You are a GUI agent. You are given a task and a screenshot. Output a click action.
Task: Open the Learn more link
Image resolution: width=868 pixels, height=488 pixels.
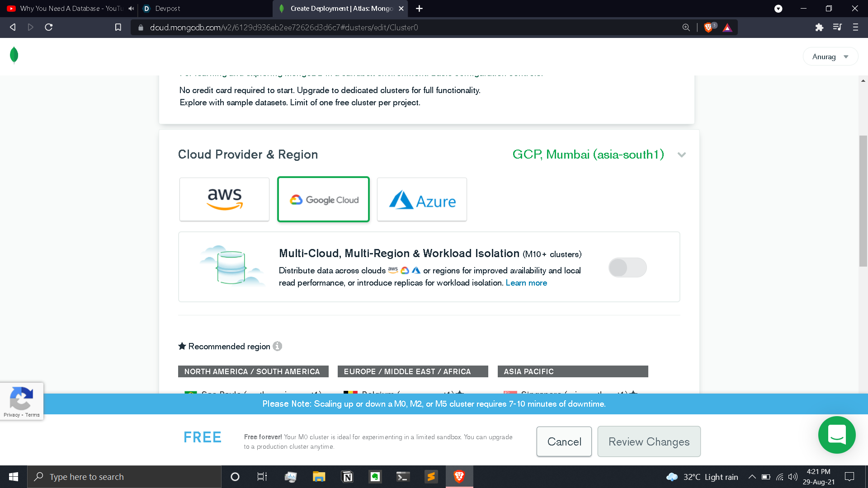click(x=526, y=283)
